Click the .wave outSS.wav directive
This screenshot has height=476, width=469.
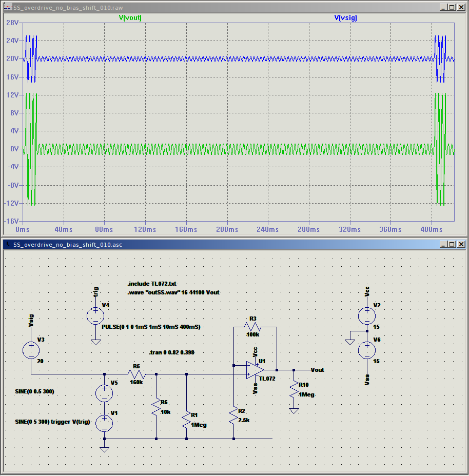[x=173, y=292]
